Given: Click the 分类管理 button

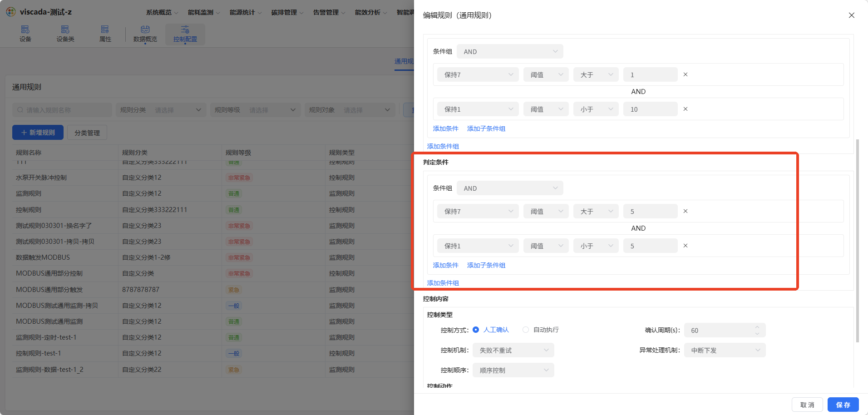Looking at the screenshot, I should point(87,133).
